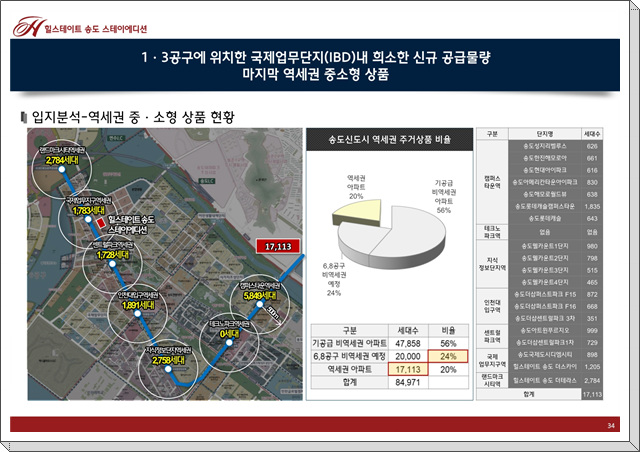Click the slide title line '마지막 역세권 중소형 상품'
Viewport: 640px width, 452px height.
pos(315,74)
